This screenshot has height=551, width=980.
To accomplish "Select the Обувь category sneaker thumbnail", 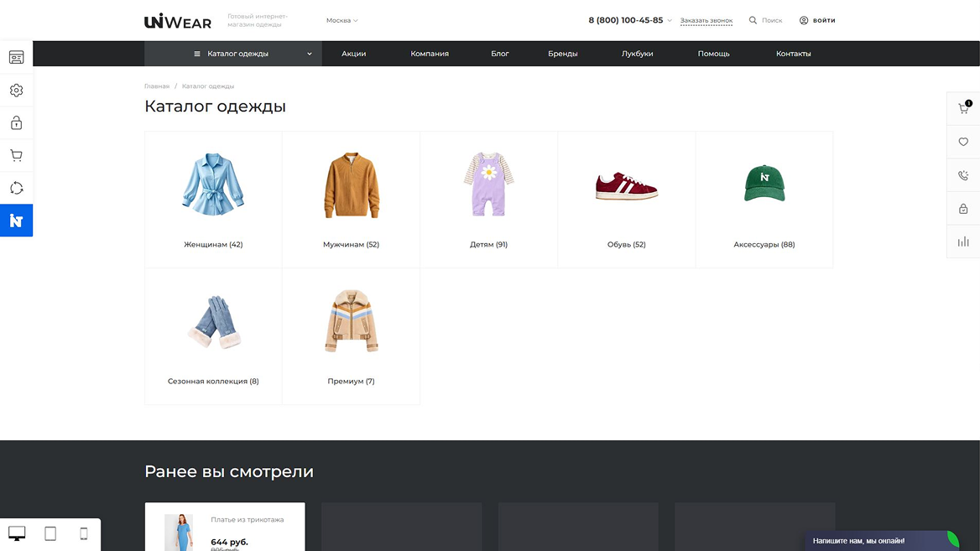I will pos(626,185).
